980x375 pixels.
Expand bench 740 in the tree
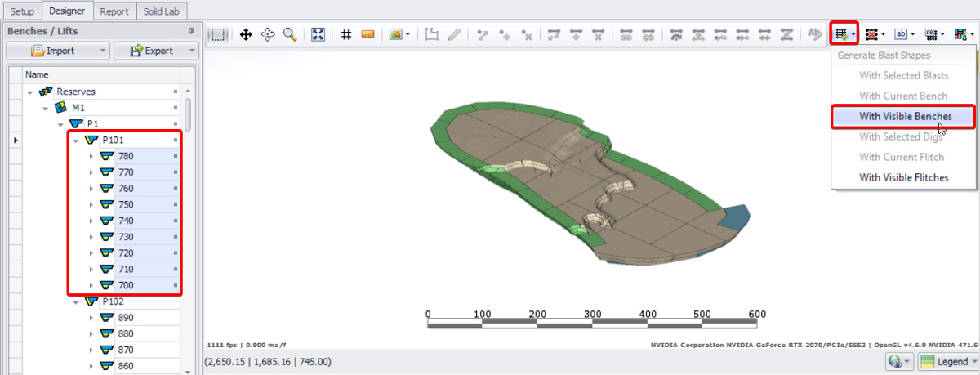coord(91,221)
